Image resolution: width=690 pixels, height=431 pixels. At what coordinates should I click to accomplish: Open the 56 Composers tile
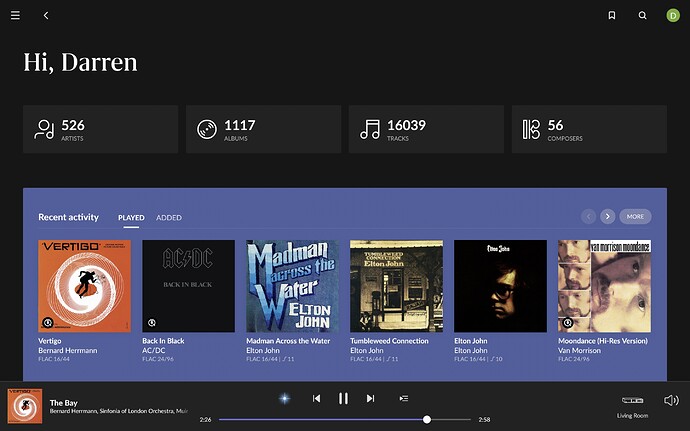[589, 129]
